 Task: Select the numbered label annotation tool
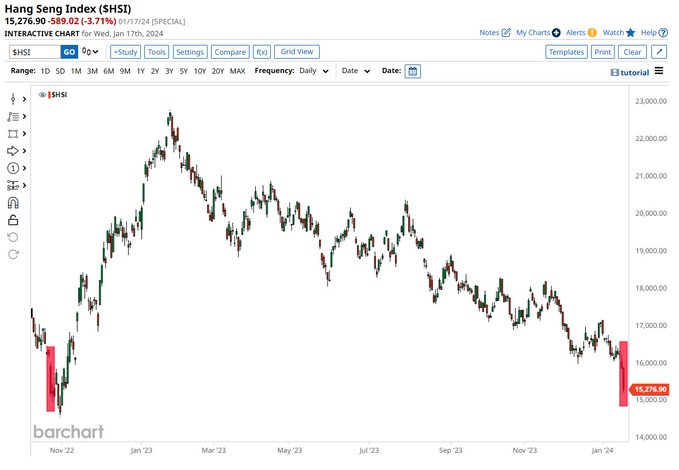click(x=13, y=168)
